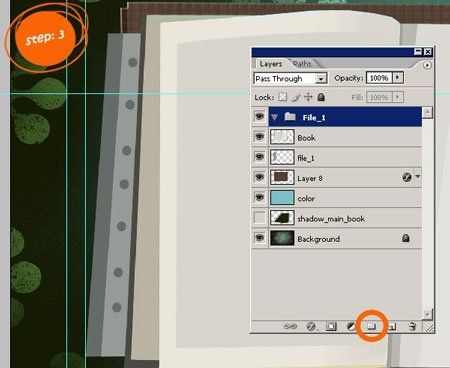Create a new group with the folder icon

tap(371, 326)
